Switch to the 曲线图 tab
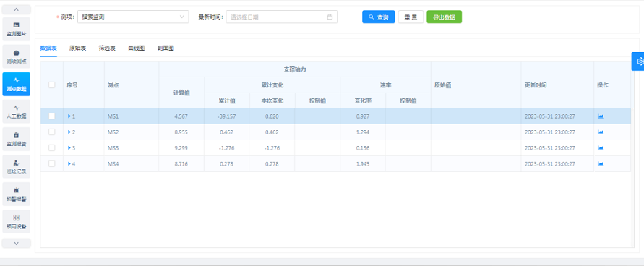The width and height of the screenshot is (644, 266). click(137, 48)
